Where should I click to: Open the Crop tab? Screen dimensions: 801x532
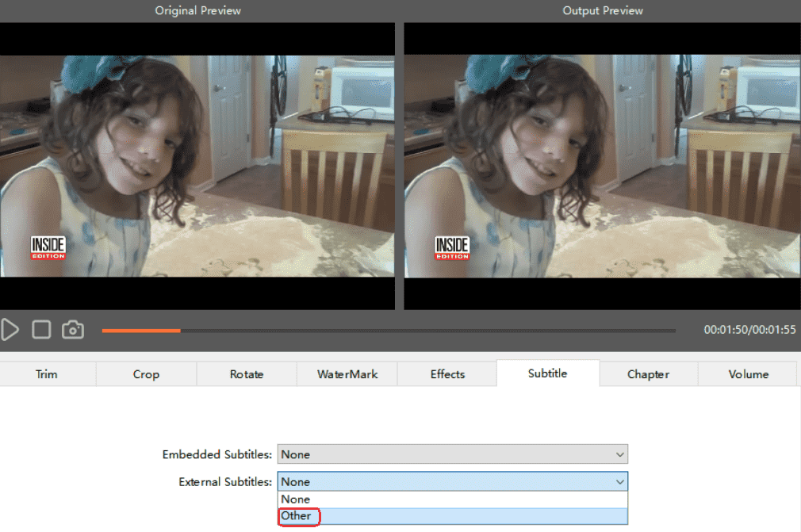[146, 374]
